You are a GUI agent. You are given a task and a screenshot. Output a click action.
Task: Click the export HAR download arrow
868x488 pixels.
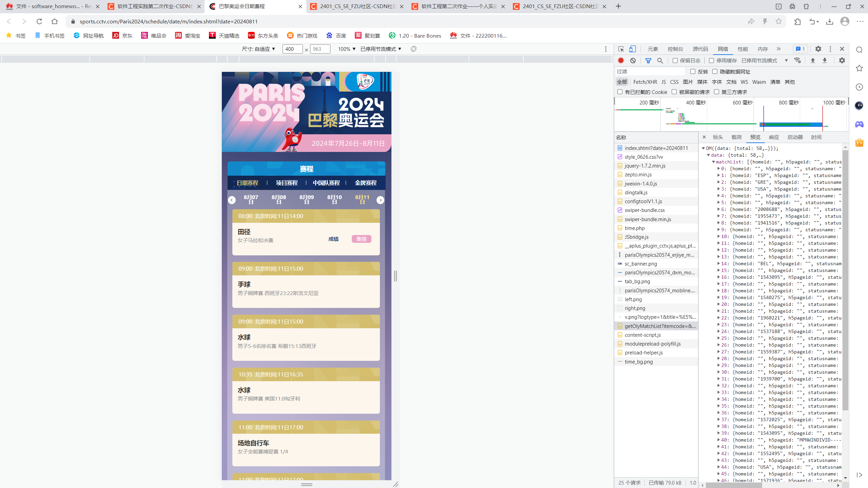pos(825,60)
